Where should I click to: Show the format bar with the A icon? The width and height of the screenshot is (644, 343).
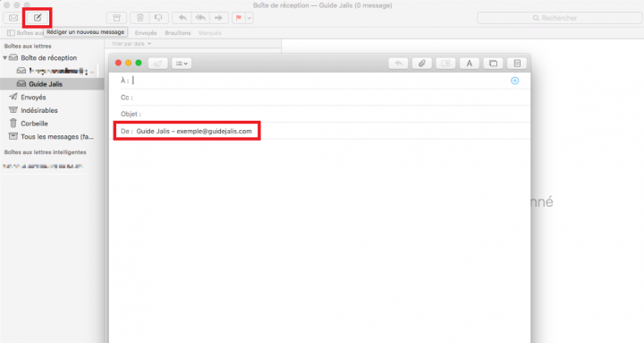470,64
